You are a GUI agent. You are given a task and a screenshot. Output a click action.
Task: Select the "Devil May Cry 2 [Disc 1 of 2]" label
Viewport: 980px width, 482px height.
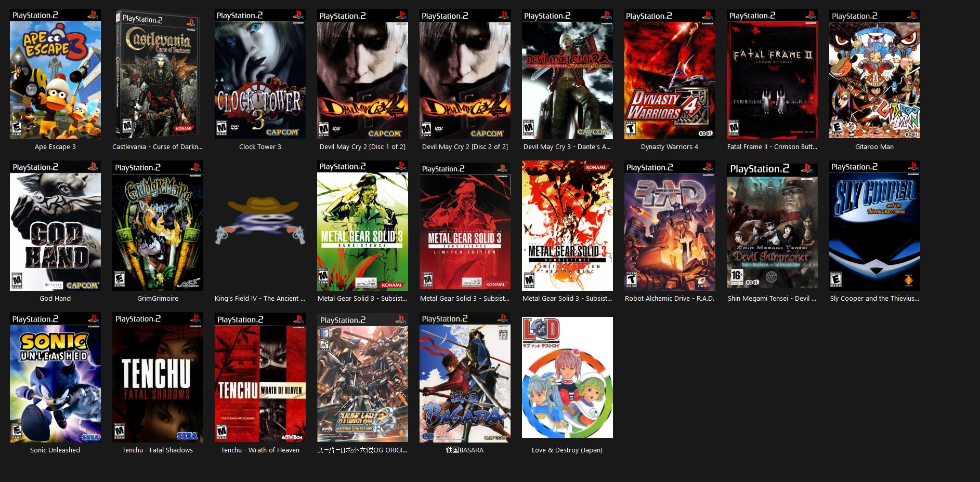click(362, 147)
